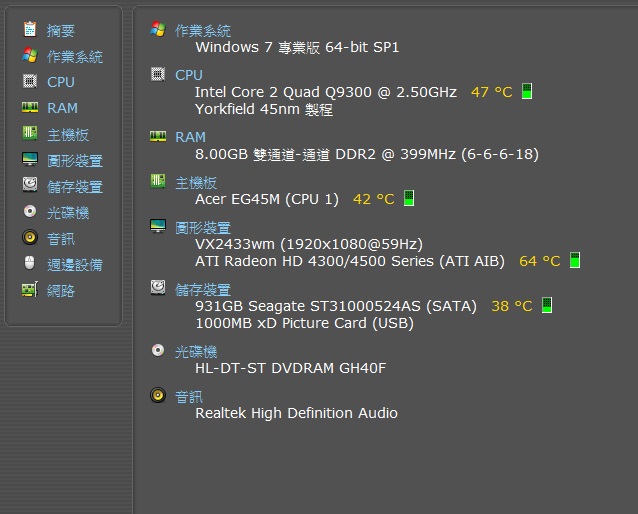Click the 'Windows 7 專業版 64-bit SP1' text
Image resolution: width=638 pixels, height=514 pixels.
pyautogui.click(x=297, y=47)
